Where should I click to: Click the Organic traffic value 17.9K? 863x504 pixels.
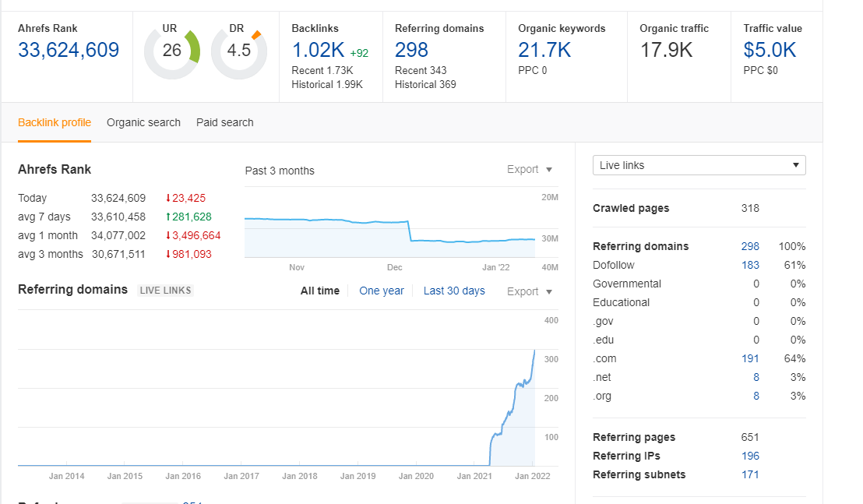click(666, 50)
